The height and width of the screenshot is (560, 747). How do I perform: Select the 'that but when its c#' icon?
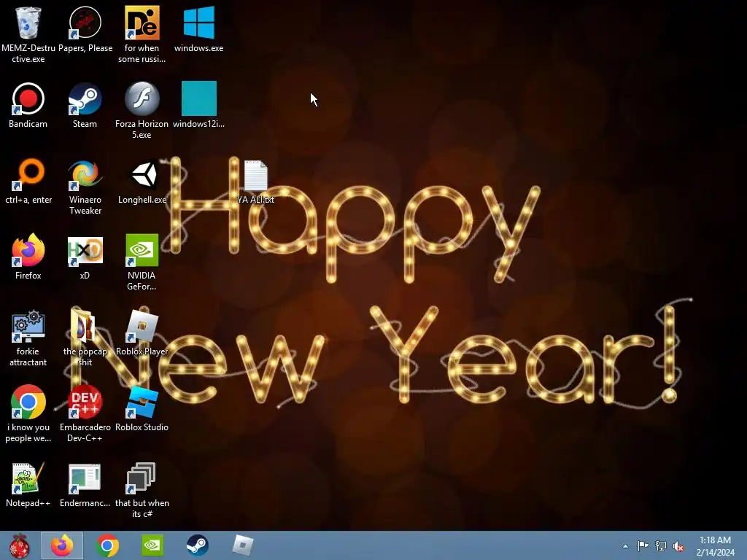point(142,478)
